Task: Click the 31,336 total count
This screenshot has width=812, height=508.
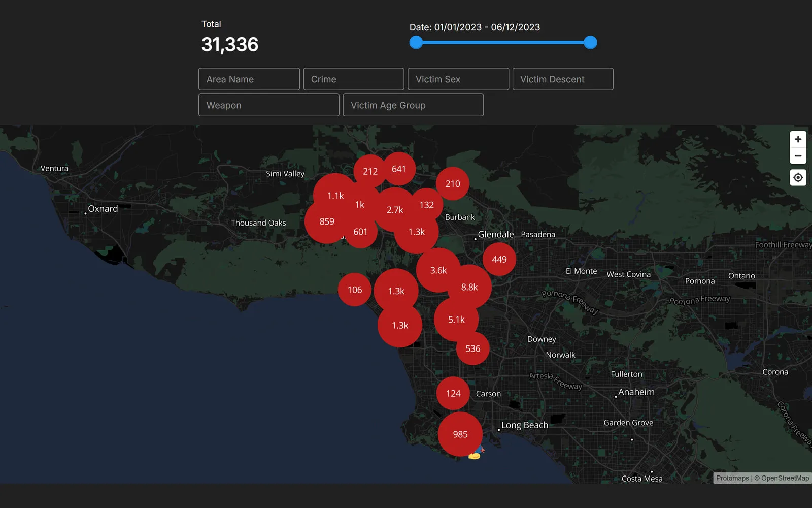Action: coord(230,45)
